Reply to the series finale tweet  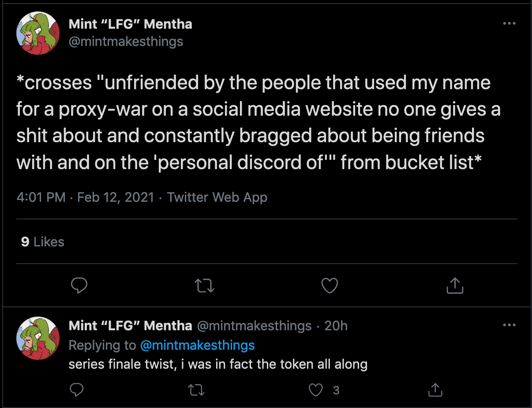click(77, 389)
